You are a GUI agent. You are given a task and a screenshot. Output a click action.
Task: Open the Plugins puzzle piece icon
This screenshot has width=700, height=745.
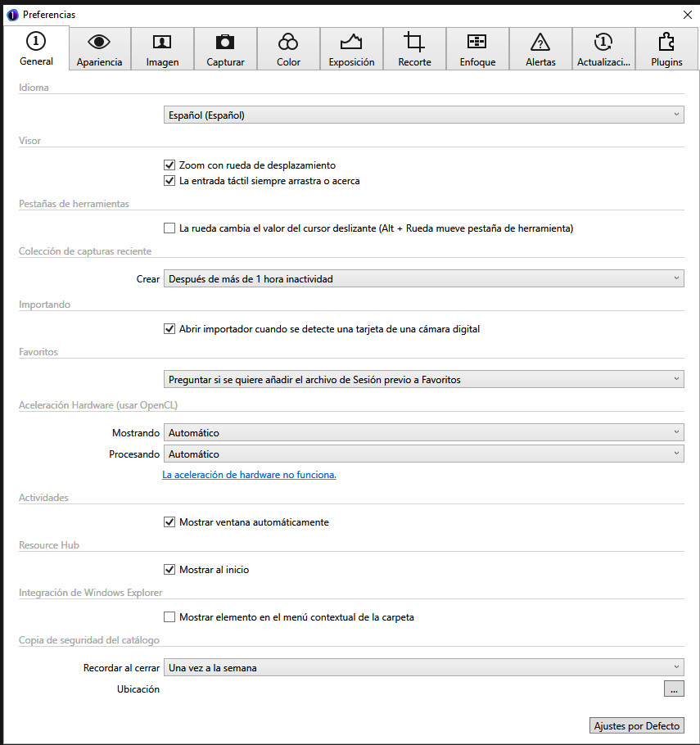(x=666, y=43)
